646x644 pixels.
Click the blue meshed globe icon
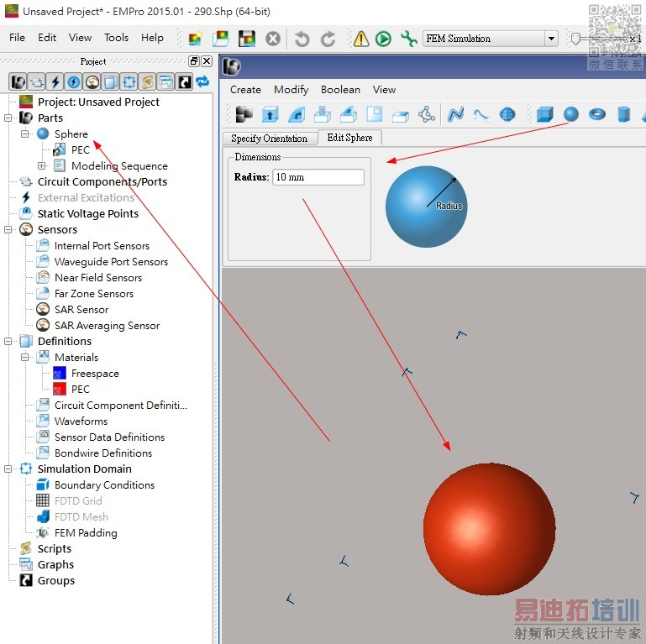coord(507,114)
